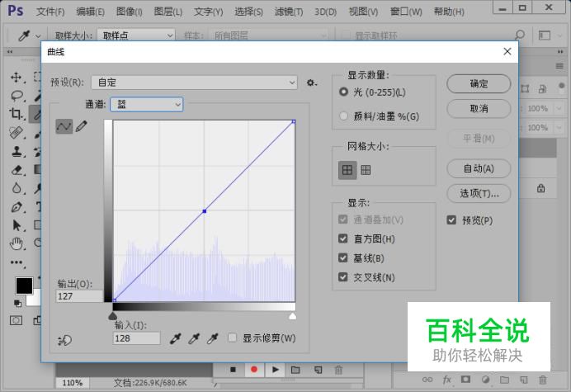This screenshot has height=392, width=571.
Task: Click the 自动(A) auto button
Action: click(479, 168)
